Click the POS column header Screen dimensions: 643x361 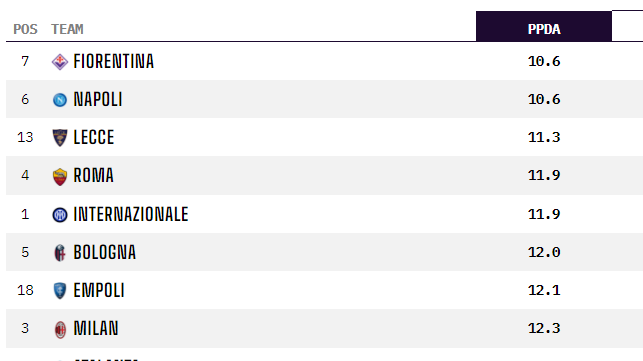(x=25, y=29)
